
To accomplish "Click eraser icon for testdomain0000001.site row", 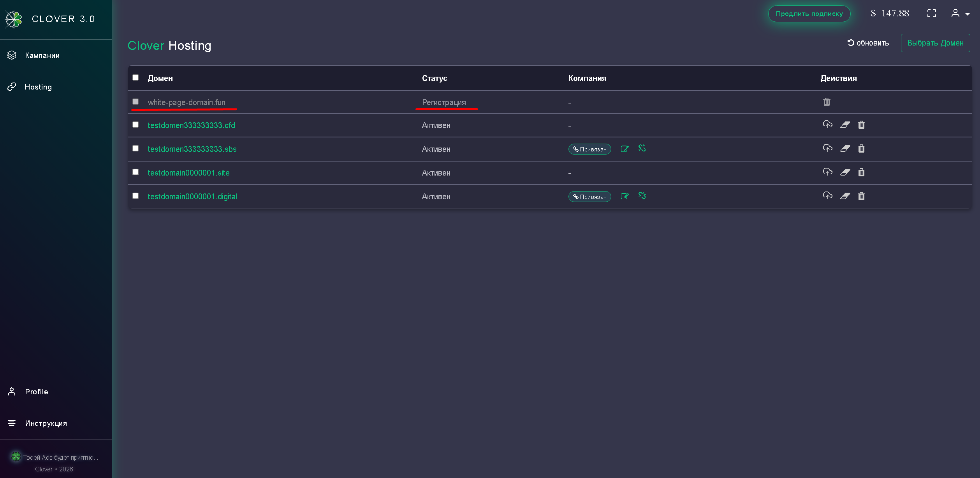I will (x=845, y=172).
